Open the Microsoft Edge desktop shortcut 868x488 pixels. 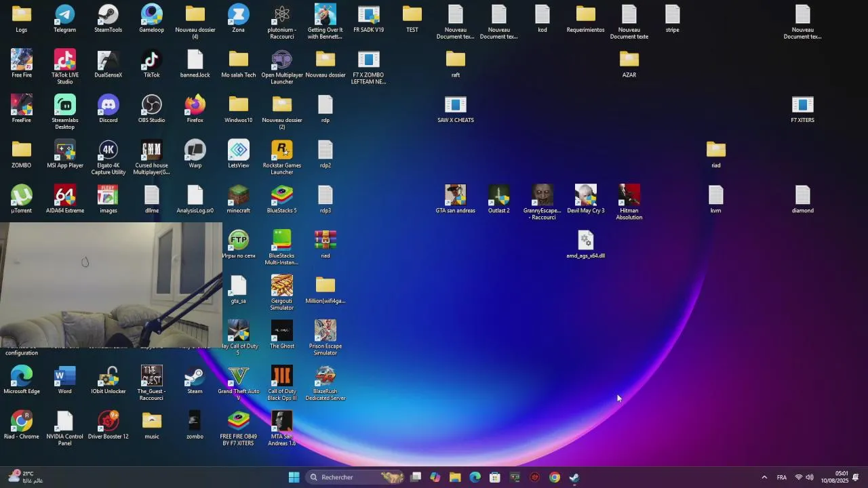22,380
